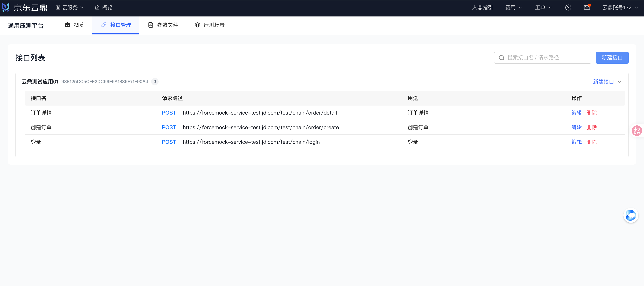Click the 云鼎测试应用01 app name

(40, 82)
